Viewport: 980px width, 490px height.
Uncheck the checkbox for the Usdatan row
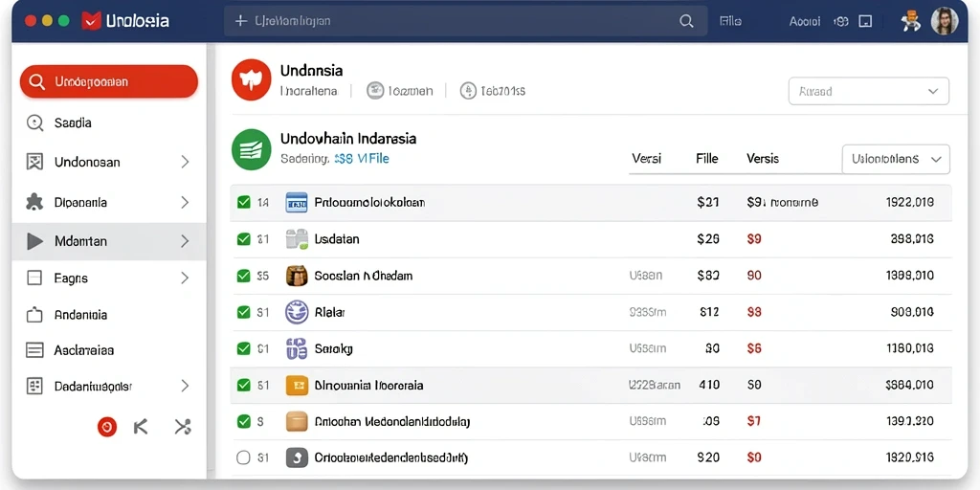(x=244, y=238)
